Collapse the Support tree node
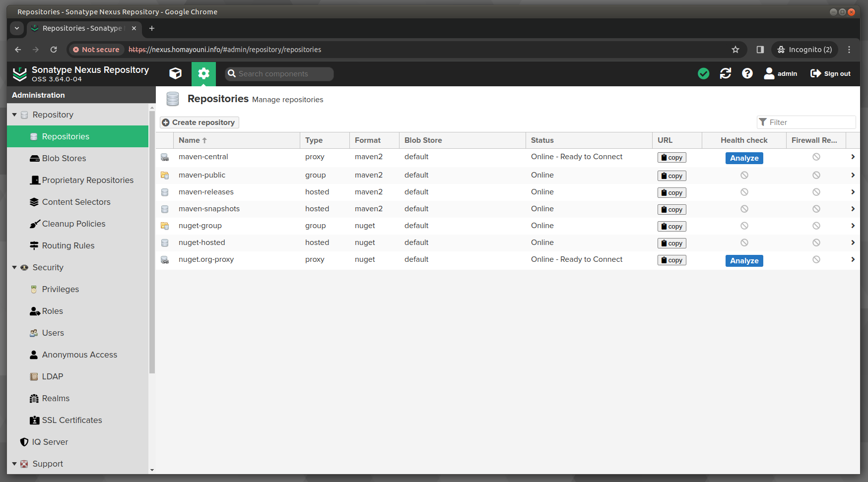Image resolution: width=868 pixels, height=482 pixels. coord(14,464)
